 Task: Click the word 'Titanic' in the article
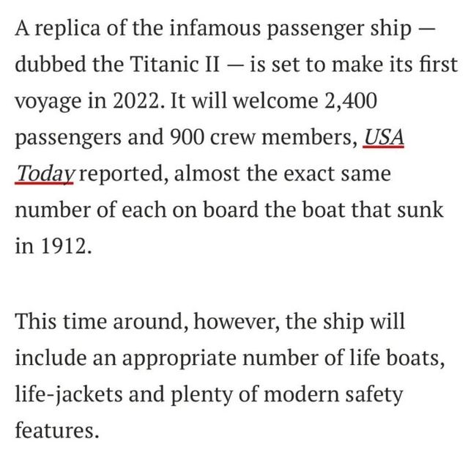pos(174,64)
